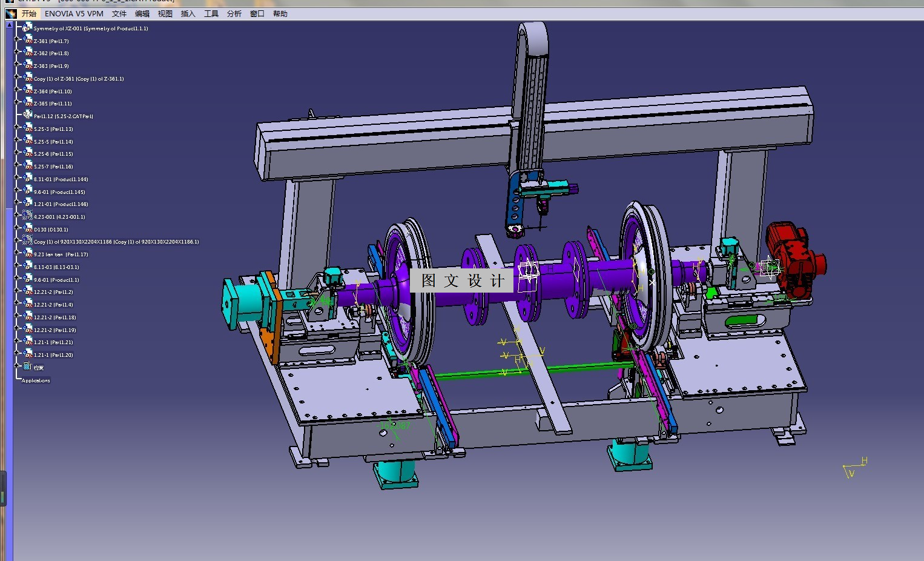This screenshot has width=924, height=561.
Task: Open the 分析 (Analyze) menu
Action: pos(234,13)
